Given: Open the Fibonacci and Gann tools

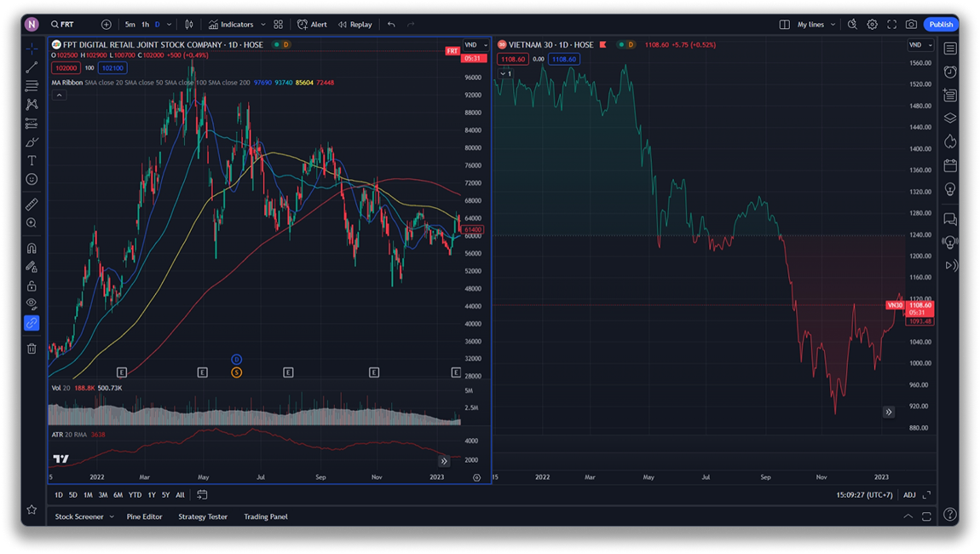Looking at the screenshot, I should [32, 86].
